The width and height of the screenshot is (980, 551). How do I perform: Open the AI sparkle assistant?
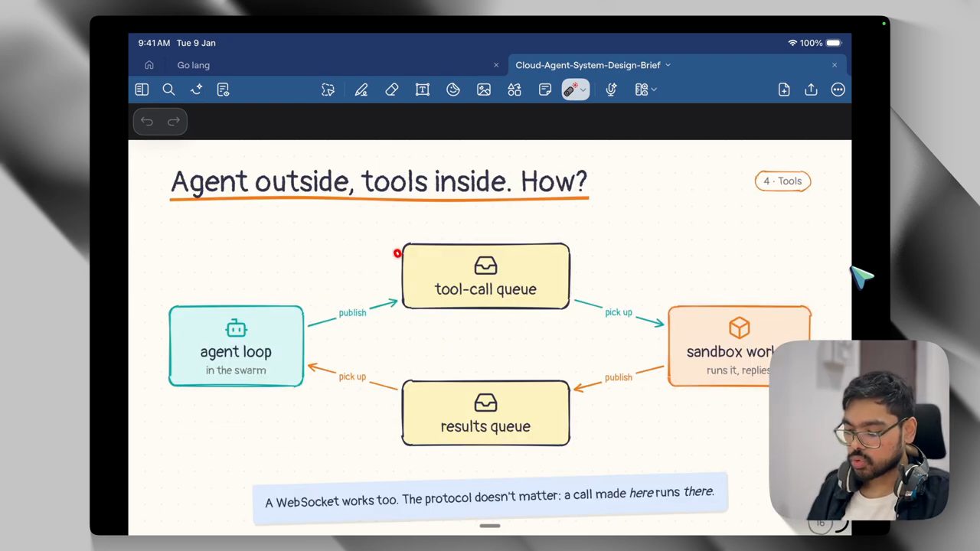coord(196,90)
